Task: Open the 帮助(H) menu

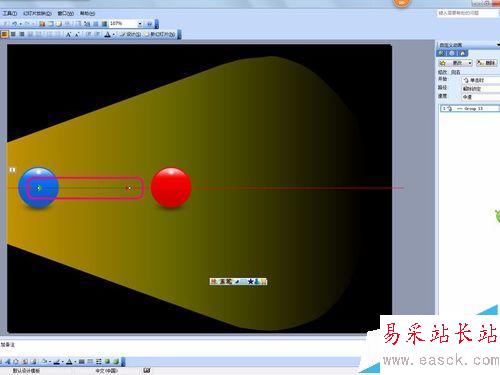Action: click(87, 13)
